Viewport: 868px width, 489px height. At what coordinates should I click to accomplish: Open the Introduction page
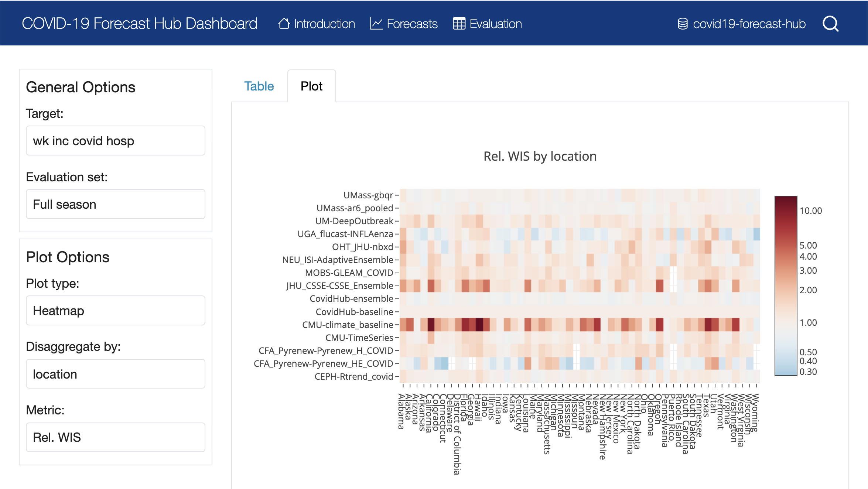point(317,24)
